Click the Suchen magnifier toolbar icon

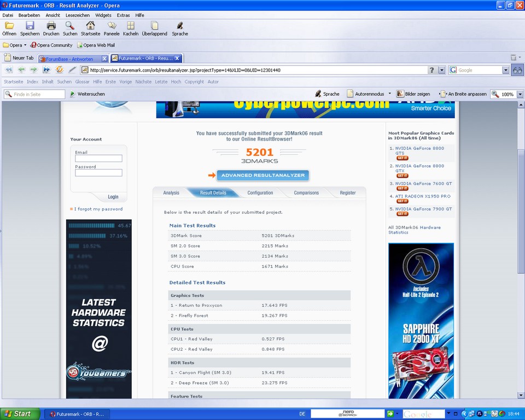click(x=69, y=26)
